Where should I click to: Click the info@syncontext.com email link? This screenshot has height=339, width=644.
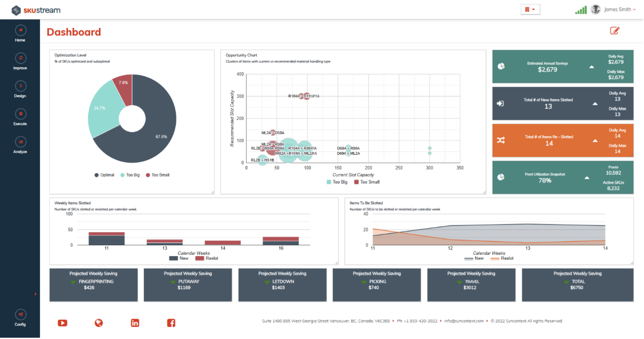[x=464, y=321]
